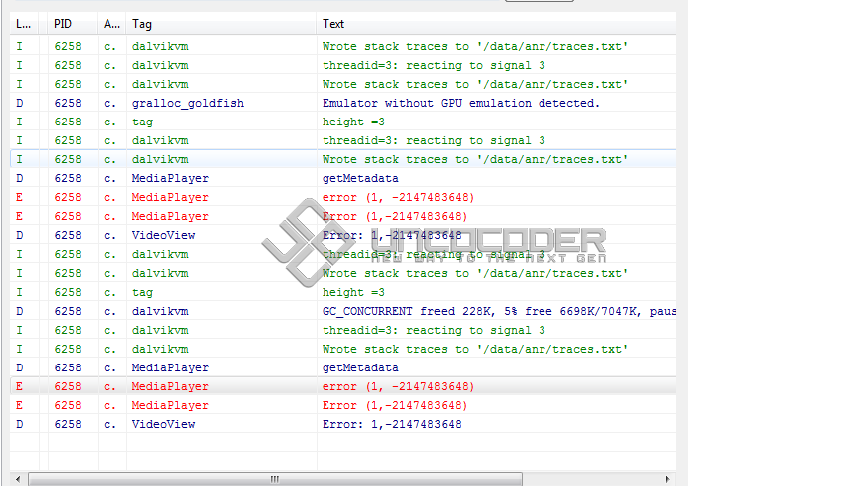Screen dimensions: 868x486
Task: Select the blue-highlighted 'Wrote stack traces' row text
Action: 475,159
